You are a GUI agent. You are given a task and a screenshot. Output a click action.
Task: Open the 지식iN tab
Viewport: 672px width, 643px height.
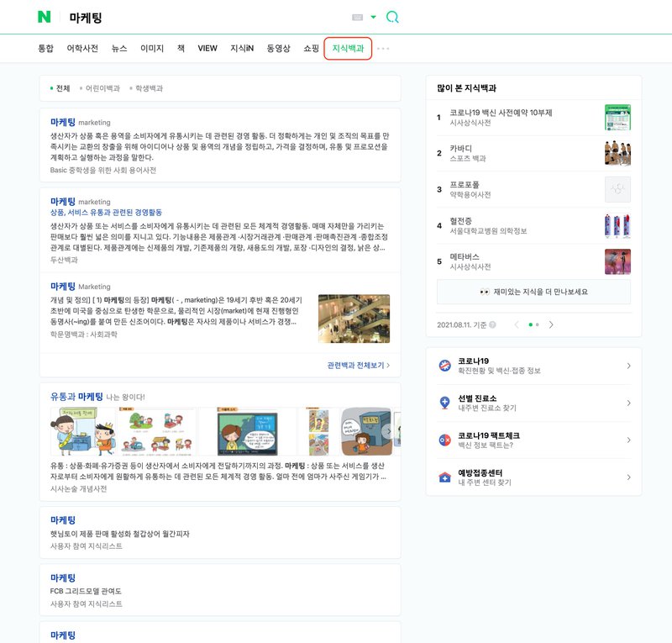242,49
